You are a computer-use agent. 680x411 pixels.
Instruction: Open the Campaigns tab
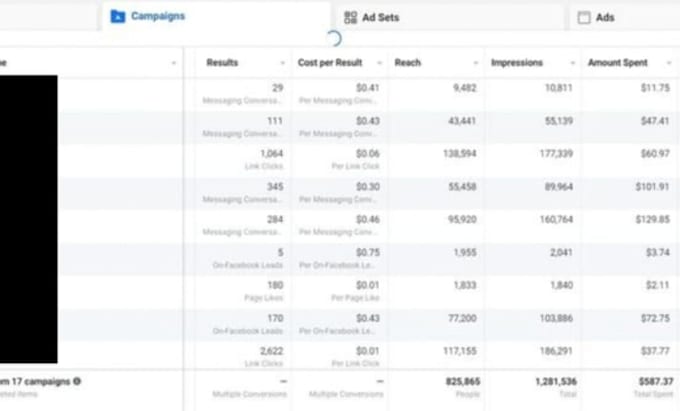point(216,16)
